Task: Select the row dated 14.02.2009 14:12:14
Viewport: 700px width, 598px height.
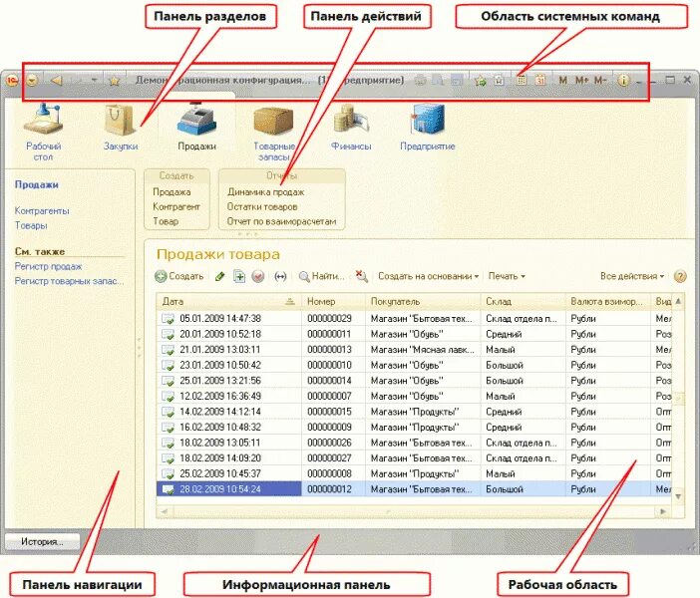Action: pos(414,412)
